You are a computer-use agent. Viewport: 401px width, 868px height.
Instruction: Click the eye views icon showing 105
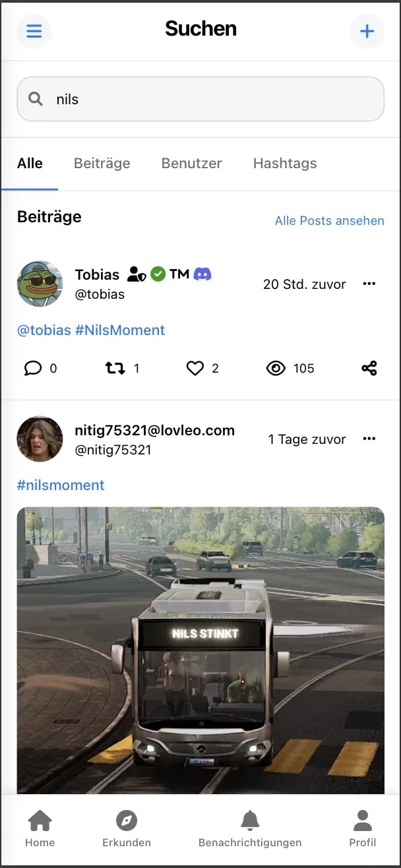pyautogui.click(x=276, y=368)
